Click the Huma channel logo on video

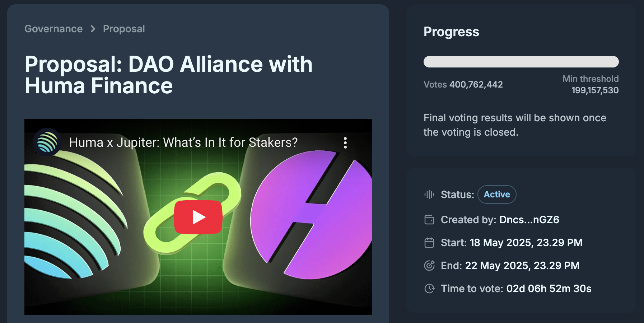point(47,142)
